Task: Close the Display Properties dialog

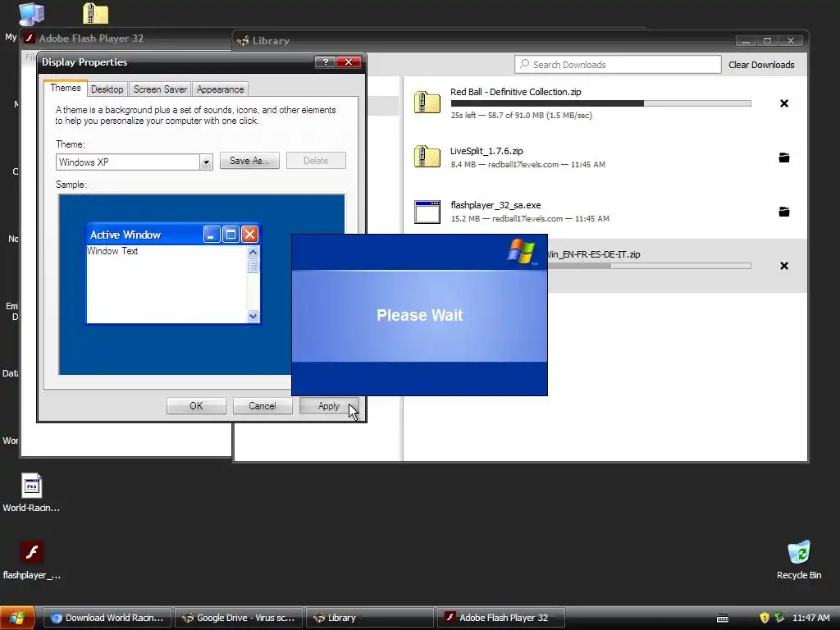Action: point(348,62)
